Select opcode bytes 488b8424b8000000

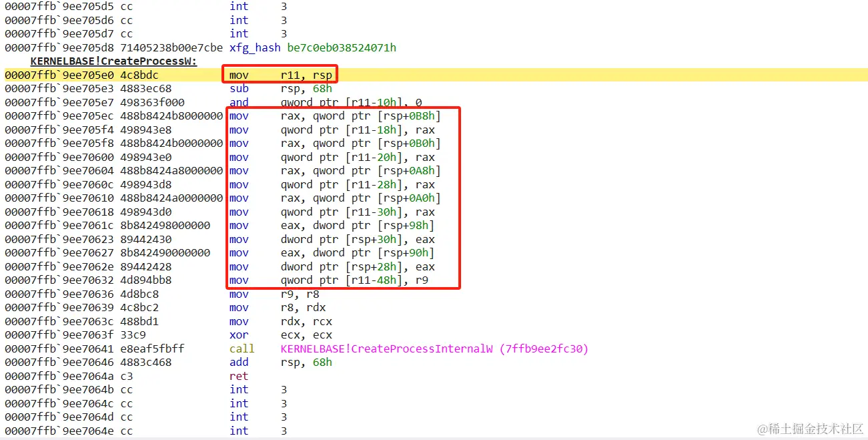[171, 116]
